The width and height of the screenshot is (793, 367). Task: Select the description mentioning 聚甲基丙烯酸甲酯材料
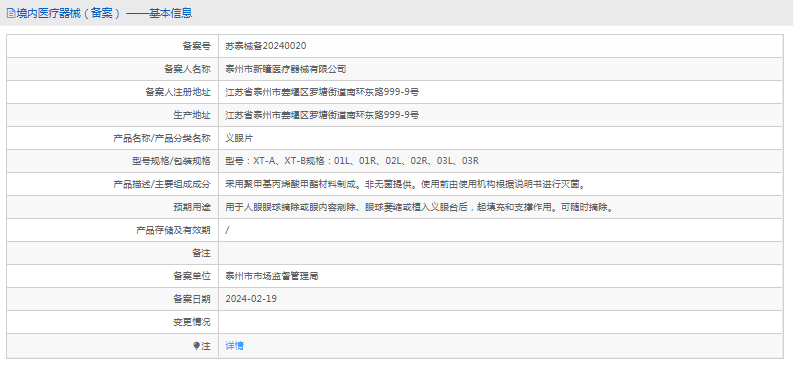pyautogui.click(x=406, y=184)
